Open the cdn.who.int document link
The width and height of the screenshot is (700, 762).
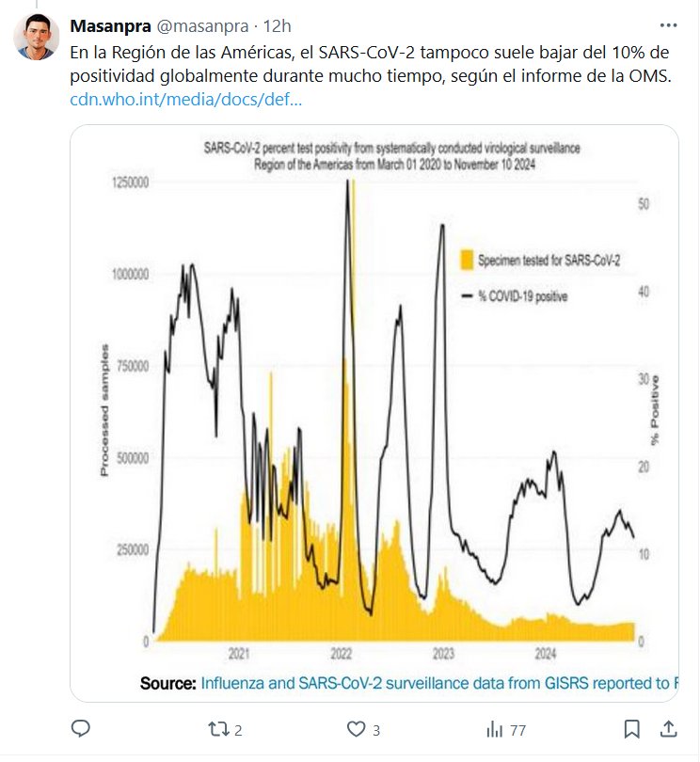[x=185, y=99]
